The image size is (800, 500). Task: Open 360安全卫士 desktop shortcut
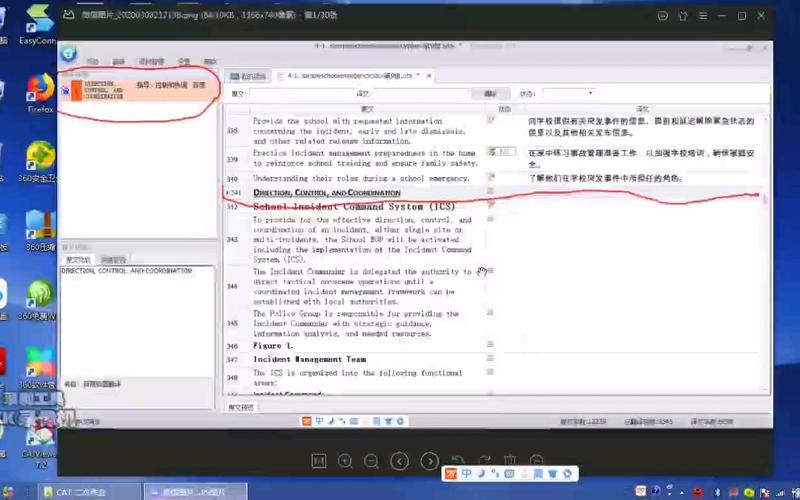(39, 162)
